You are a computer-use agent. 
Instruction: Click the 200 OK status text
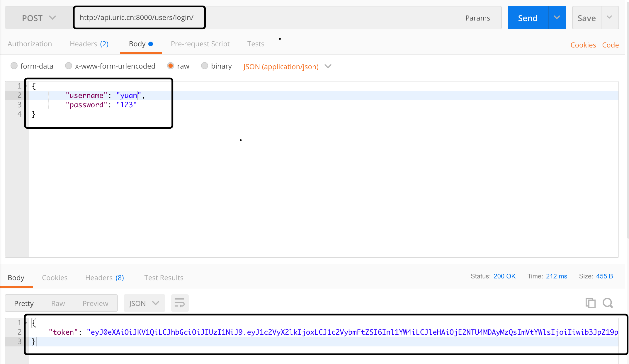point(504,276)
